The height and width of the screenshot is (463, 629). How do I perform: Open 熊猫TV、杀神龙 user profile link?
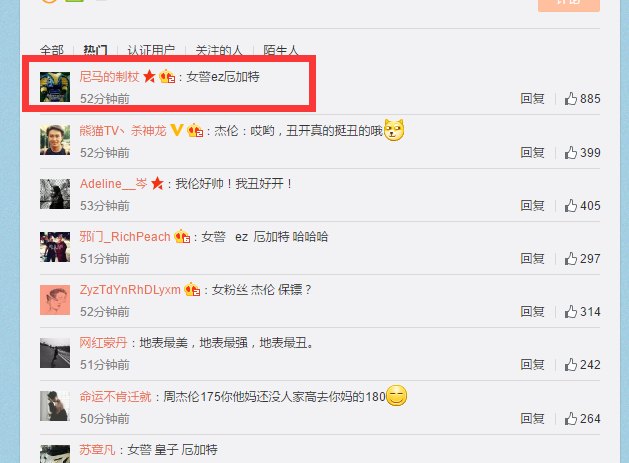coord(123,130)
